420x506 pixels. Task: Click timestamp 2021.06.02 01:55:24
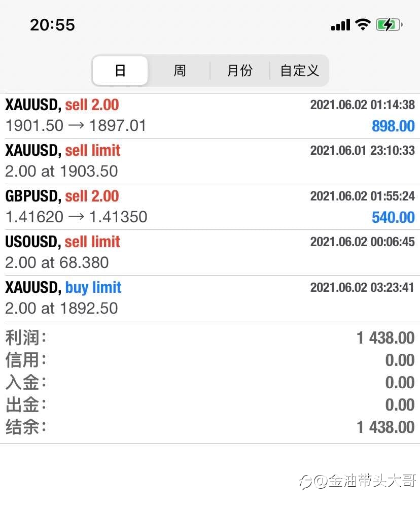pyautogui.click(x=363, y=196)
